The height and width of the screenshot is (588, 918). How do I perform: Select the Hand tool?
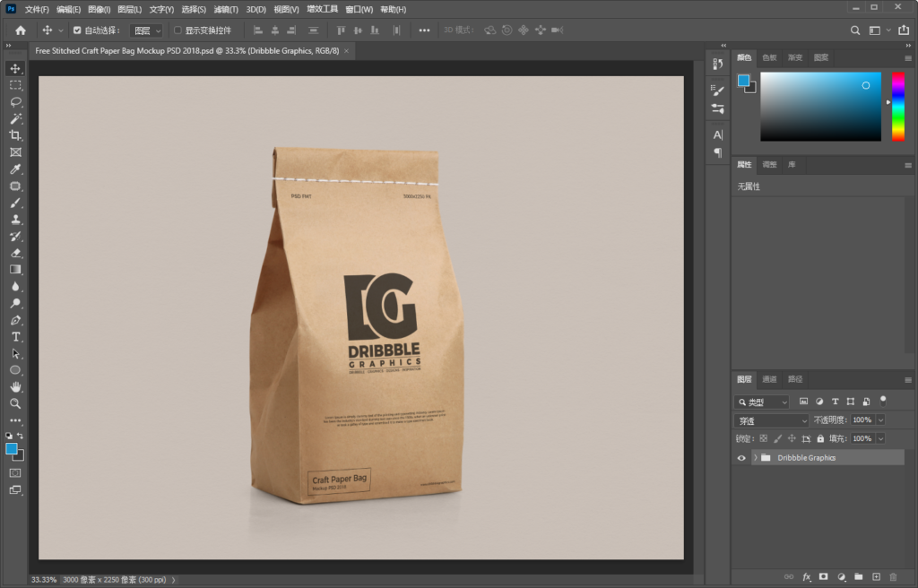[x=15, y=387]
